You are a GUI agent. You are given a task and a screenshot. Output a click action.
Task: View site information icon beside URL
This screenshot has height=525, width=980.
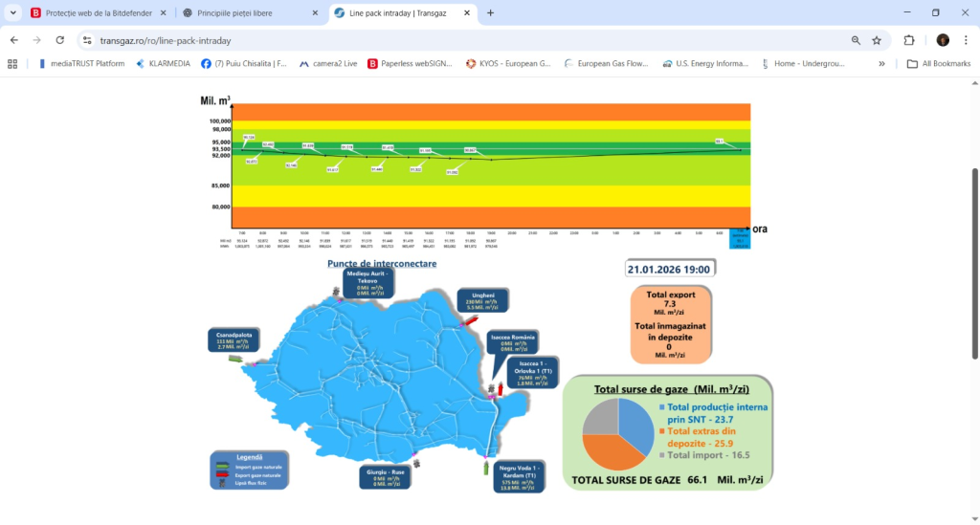pos(87,40)
